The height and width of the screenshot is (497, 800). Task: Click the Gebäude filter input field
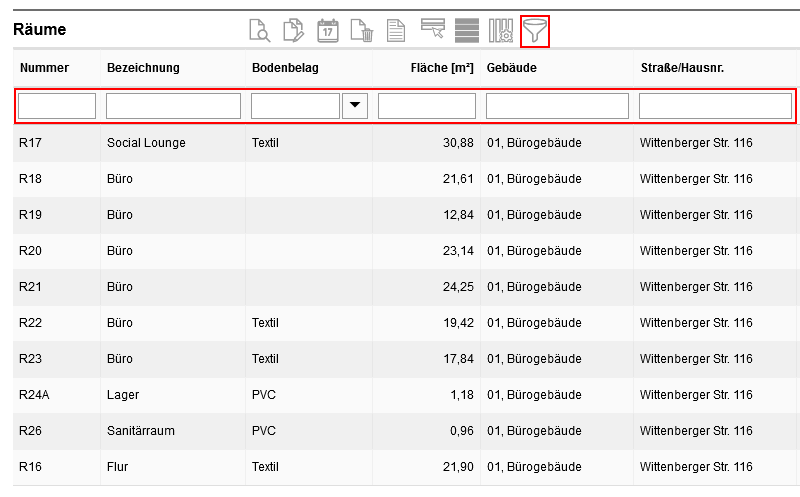pyautogui.click(x=557, y=106)
